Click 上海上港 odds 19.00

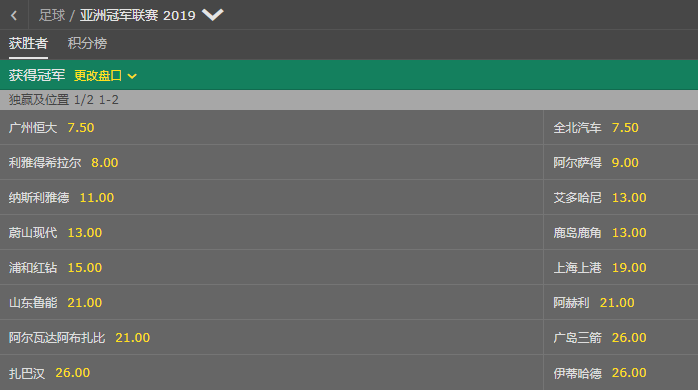pyautogui.click(x=621, y=267)
